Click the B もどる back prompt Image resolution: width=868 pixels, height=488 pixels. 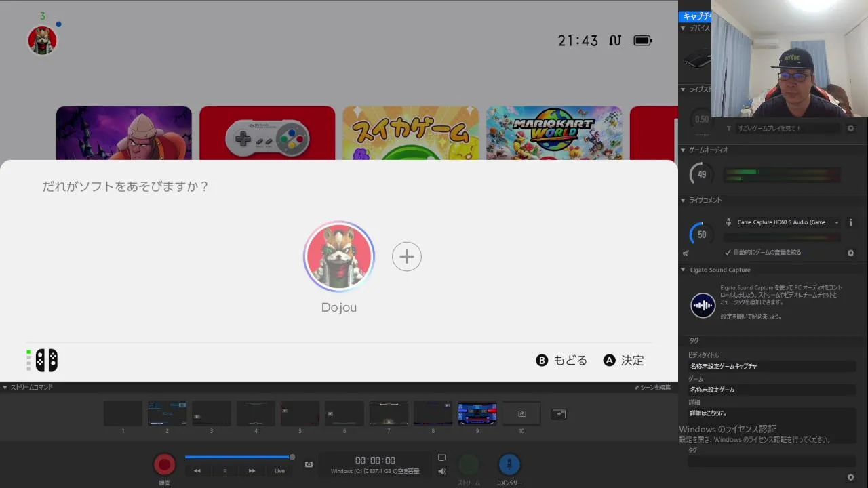click(x=561, y=361)
